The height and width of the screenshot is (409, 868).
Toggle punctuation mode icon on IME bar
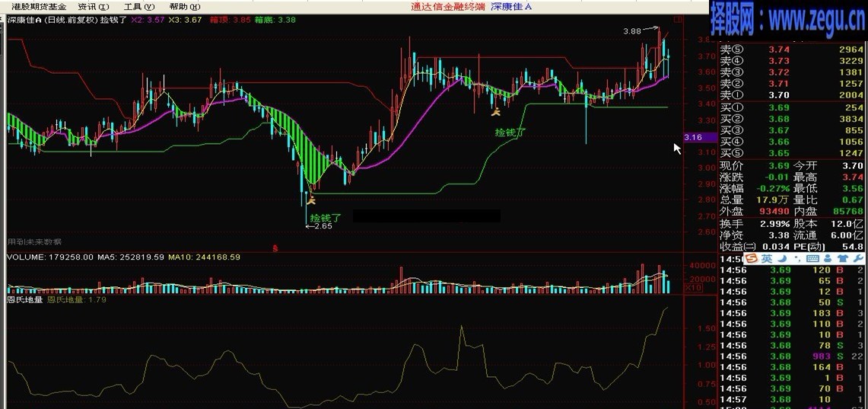tap(796, 260)
